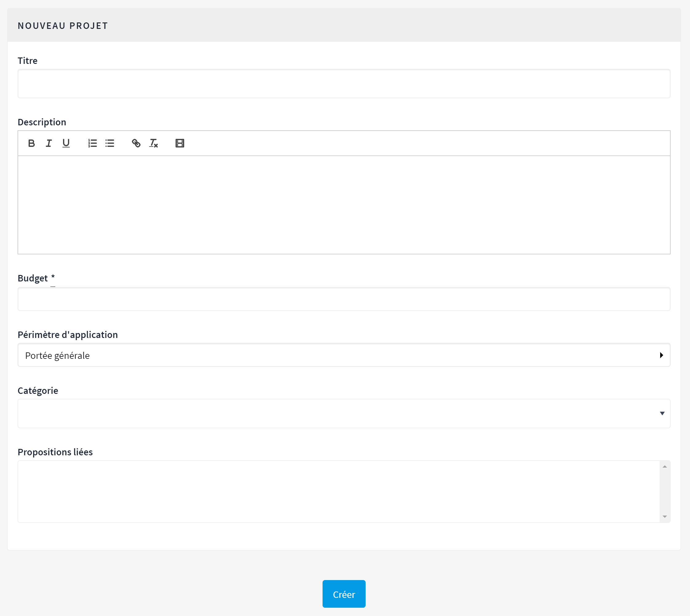The width and height of the screenshot is (690, 616).
Task: Click the insert video icon
Action: (x=180, y=143)
